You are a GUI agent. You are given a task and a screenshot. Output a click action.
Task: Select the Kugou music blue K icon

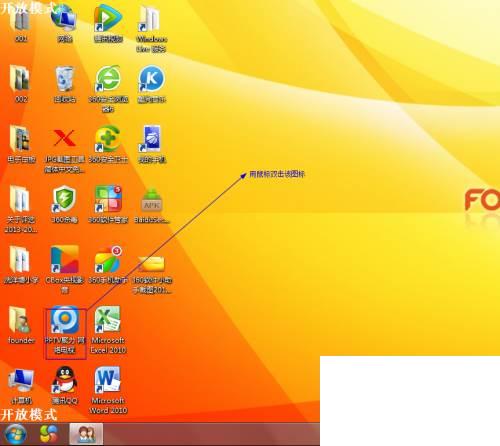(152, 84)
